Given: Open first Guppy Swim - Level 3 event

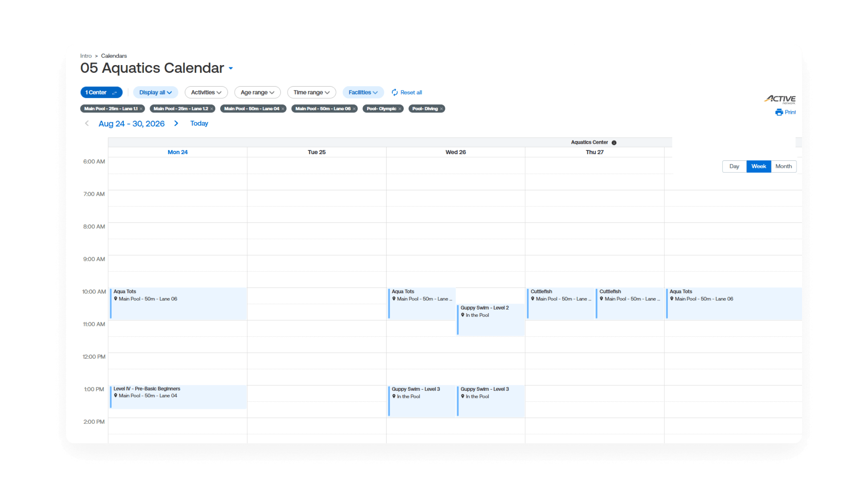Looking at the screenshot, I should (x=421, y=401).
